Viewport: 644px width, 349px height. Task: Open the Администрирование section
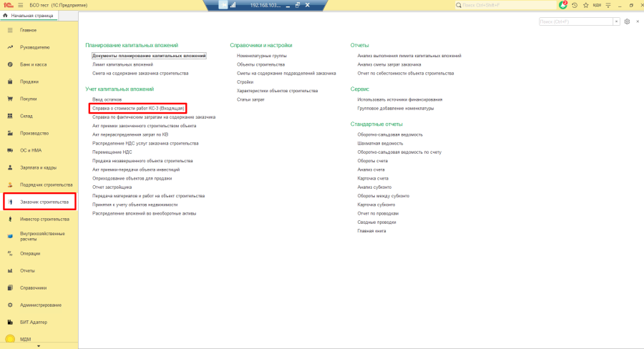[39, 305]
